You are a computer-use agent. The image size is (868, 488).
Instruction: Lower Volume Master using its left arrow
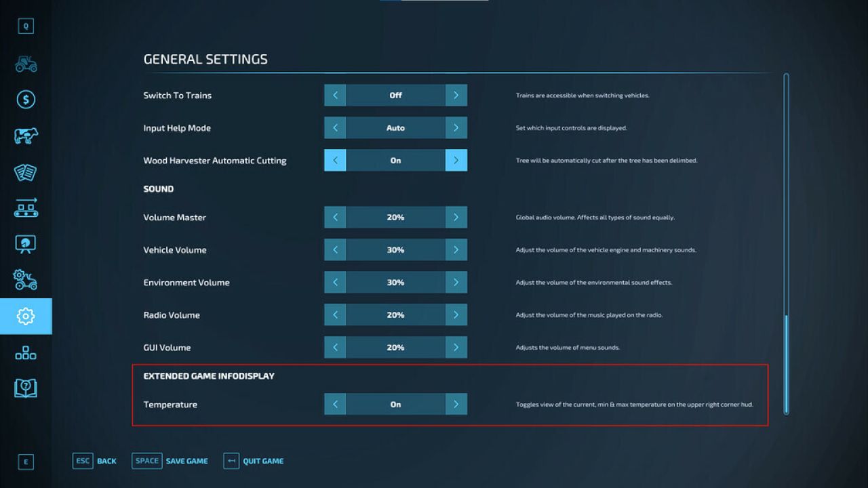point(334,217)
